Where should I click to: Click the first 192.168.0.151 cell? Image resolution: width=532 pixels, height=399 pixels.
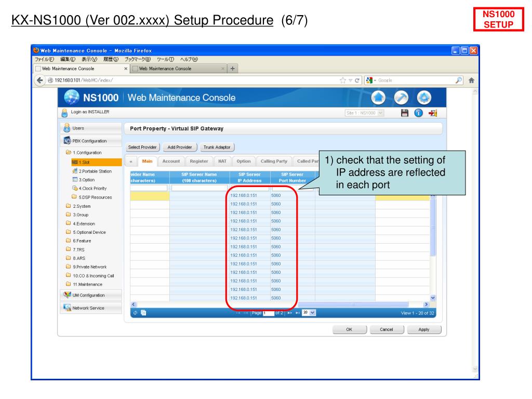click(x=244, y=195)
